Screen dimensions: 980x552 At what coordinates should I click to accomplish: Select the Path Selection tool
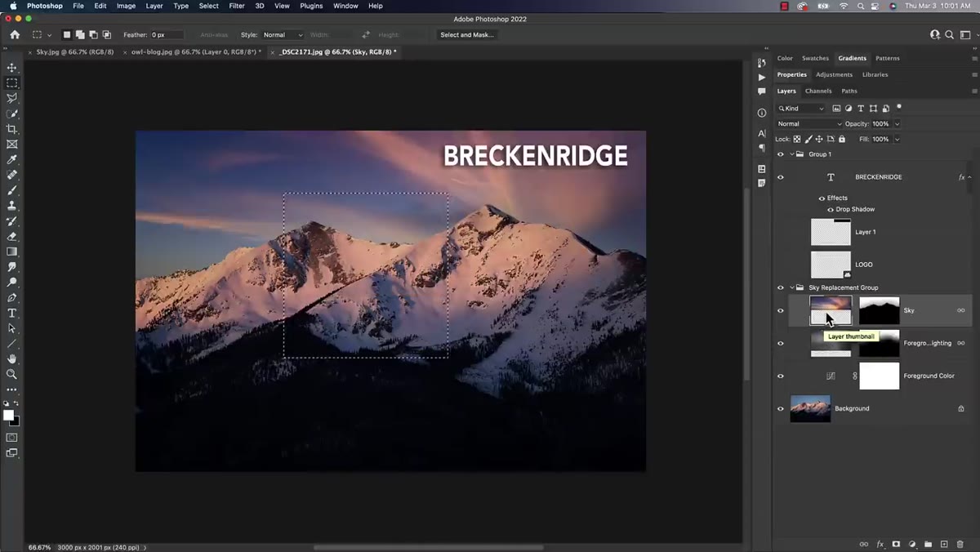(11, 328)
